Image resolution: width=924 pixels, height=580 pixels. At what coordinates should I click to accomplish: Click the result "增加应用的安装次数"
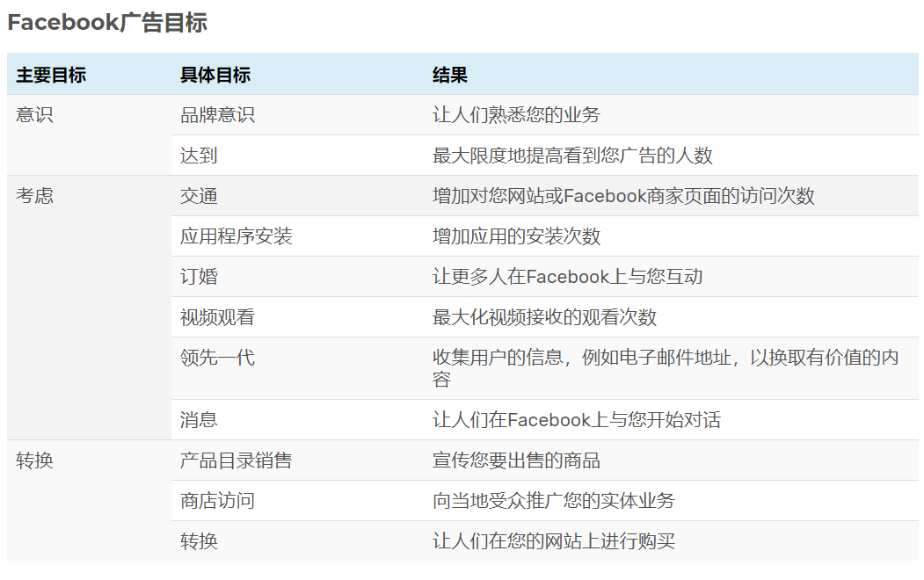pyautogui.click(x=516, y=236)
